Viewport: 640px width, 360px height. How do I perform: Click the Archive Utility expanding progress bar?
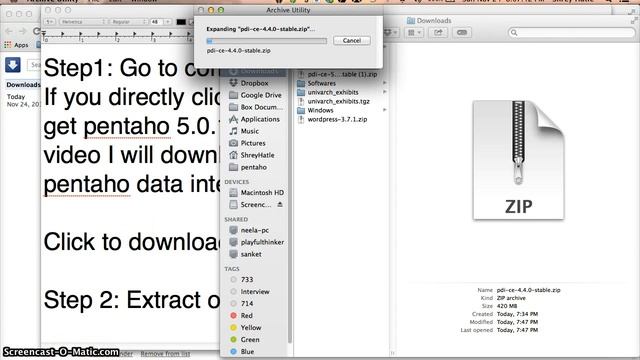click(267, 41)
